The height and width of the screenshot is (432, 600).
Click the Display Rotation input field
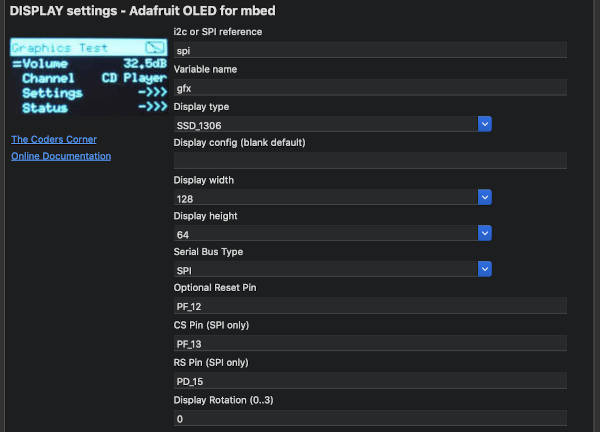pyautogui.click(x=370, y=418)
